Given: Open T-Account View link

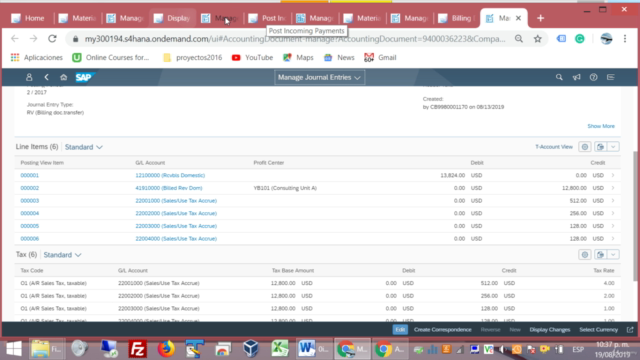Looking at the screenshot, I should 554,147.
